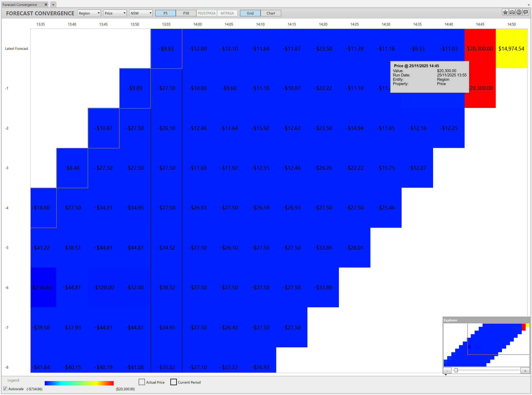532x395 pixels.
Task: Open help with the question mark icon
Action: pyautogui.click(x=519, y=12)
